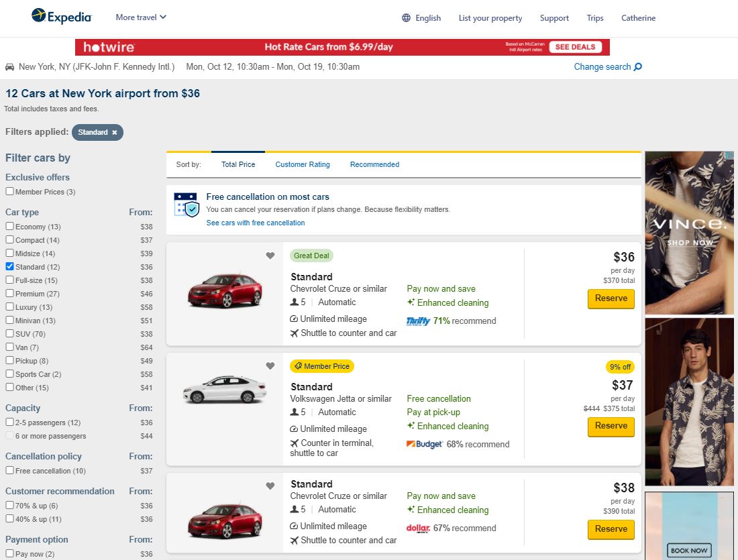
Task: Click the globe language icon
Action: (406, 18)
